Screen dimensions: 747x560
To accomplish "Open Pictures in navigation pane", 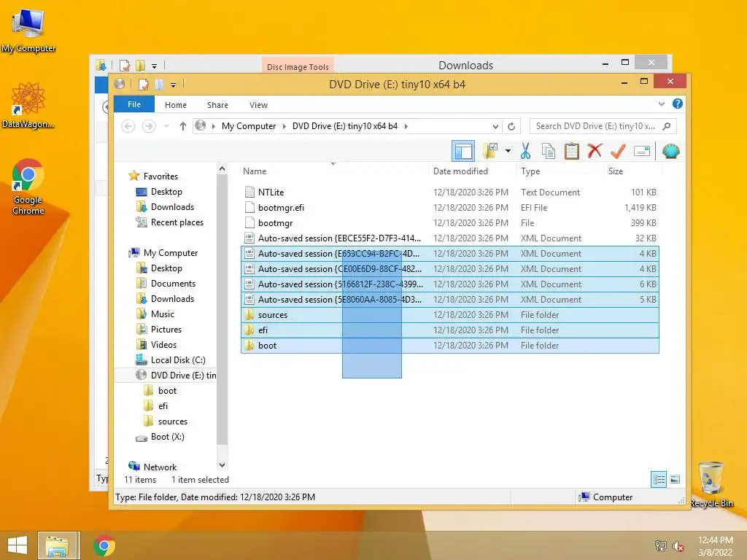I will tap(166, 330).
